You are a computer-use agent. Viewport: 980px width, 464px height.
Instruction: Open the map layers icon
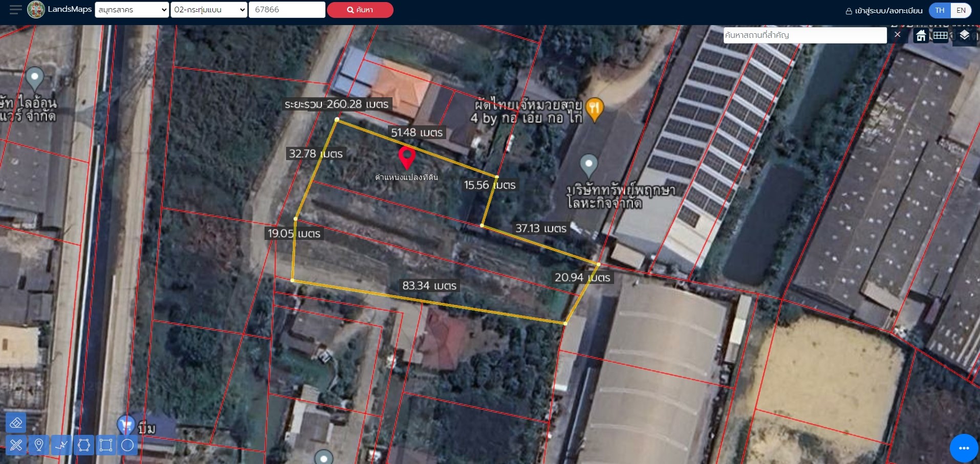click(965, 35)
